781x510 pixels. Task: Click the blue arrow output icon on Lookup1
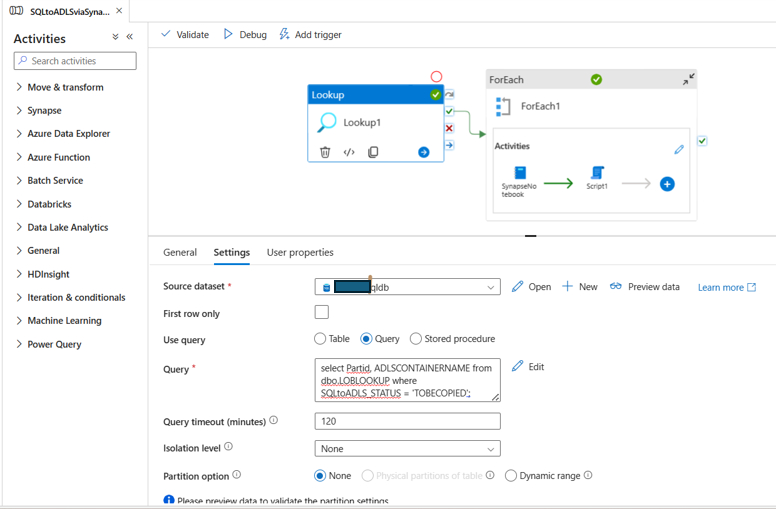click(423, 152)
